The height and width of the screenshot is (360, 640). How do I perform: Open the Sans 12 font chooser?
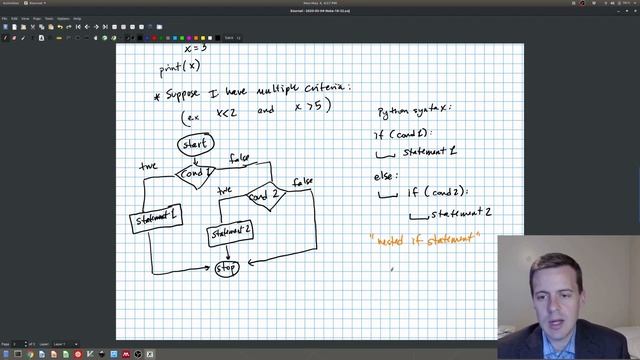233,38
